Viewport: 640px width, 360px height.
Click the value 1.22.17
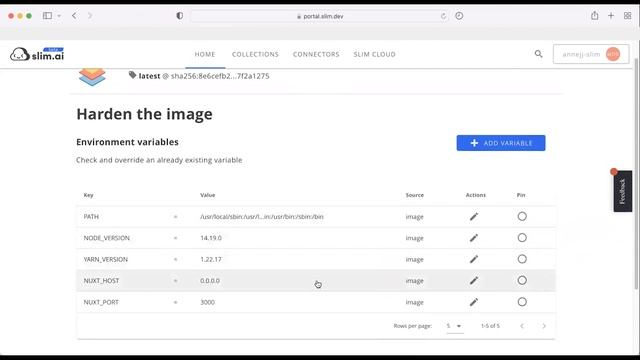pos(211,259)
